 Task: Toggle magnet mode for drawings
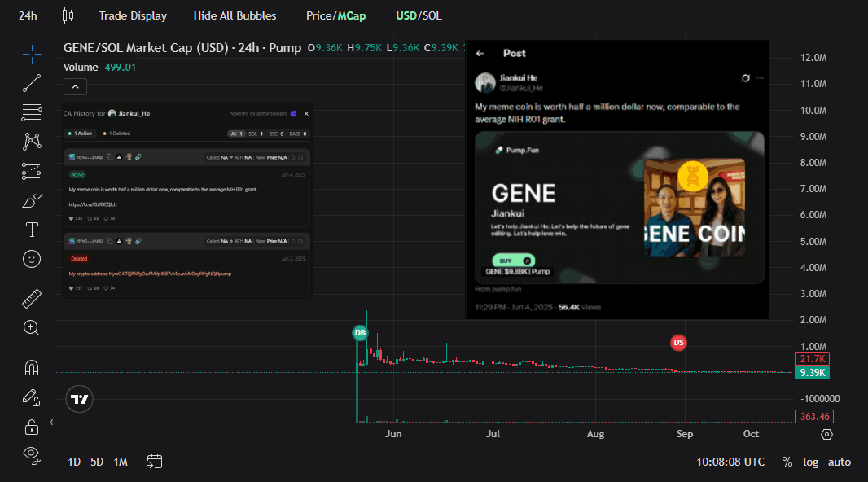click(32, 367)
